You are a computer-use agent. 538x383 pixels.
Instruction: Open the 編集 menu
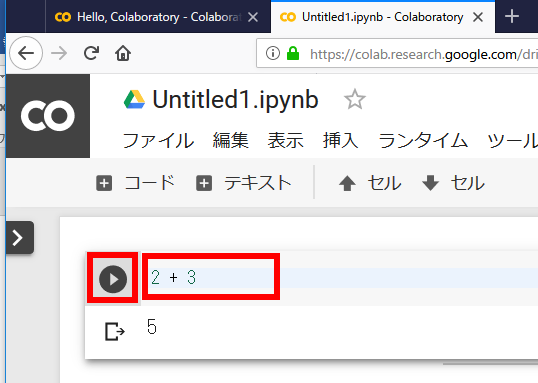231,141
